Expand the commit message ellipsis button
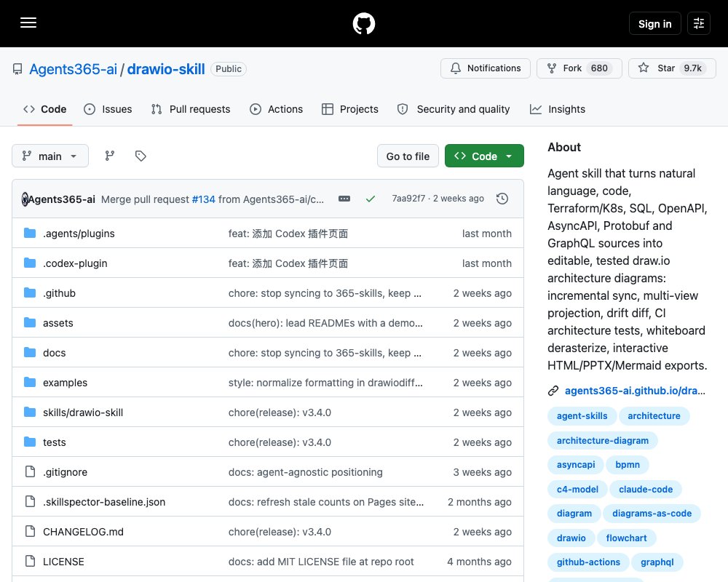 click(x=344, y=199)
